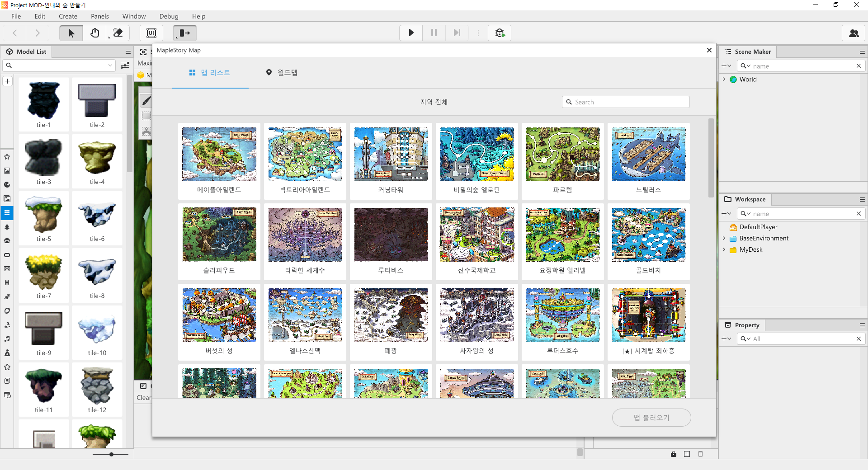
Task: Click the step-forward playback button
Action: [457, 33]
